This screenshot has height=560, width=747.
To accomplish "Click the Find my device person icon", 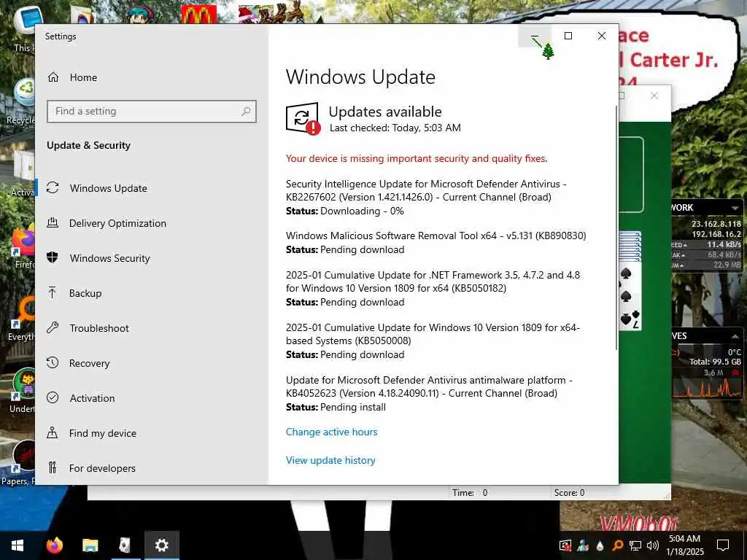I will pyautogui.click(x=53, y=433).
